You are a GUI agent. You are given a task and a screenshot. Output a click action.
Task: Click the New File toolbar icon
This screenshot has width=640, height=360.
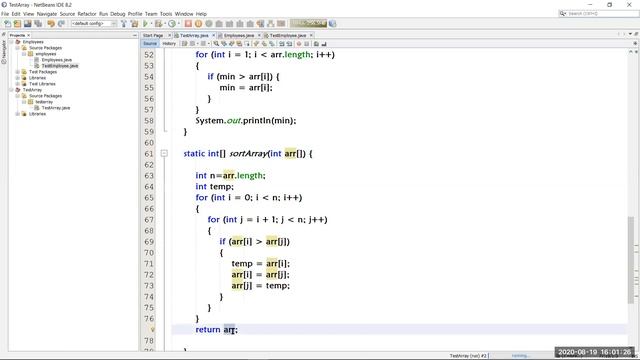pyautogui.click(x=7, y=24)
